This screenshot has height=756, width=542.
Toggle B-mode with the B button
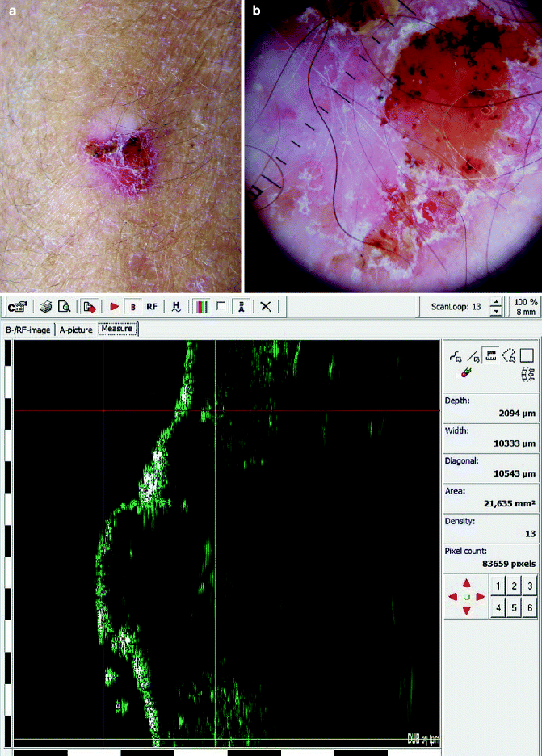pos(132,307)
